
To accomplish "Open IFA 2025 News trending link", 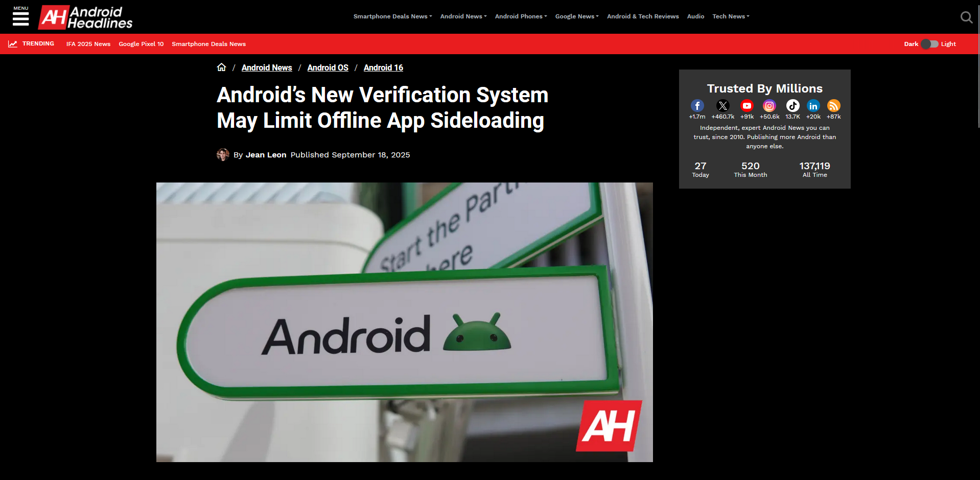I will [88, 44].
